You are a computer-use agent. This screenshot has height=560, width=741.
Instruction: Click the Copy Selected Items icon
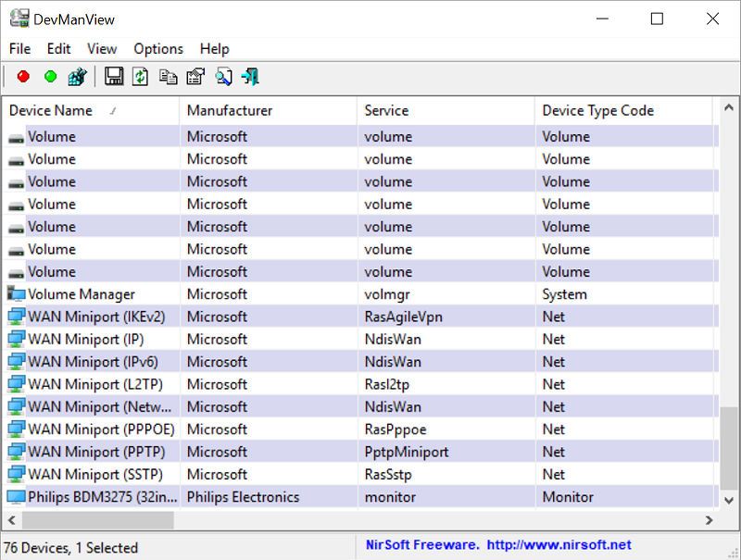point(168,77)
